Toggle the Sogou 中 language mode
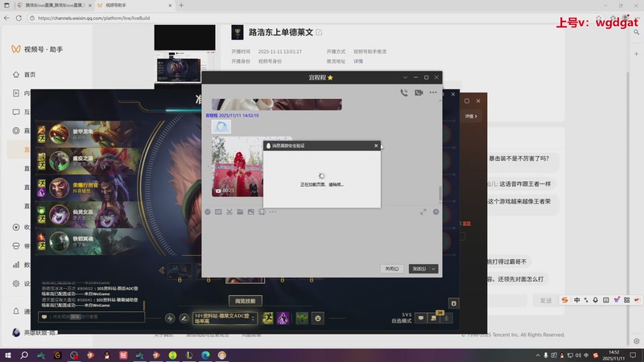This screenshot has width=644, height=362. [577, 300]
